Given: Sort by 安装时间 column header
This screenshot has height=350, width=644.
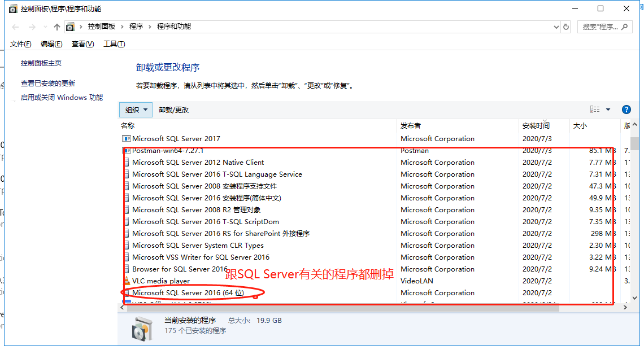Looking at the screenshot, I should pos(536,125).
